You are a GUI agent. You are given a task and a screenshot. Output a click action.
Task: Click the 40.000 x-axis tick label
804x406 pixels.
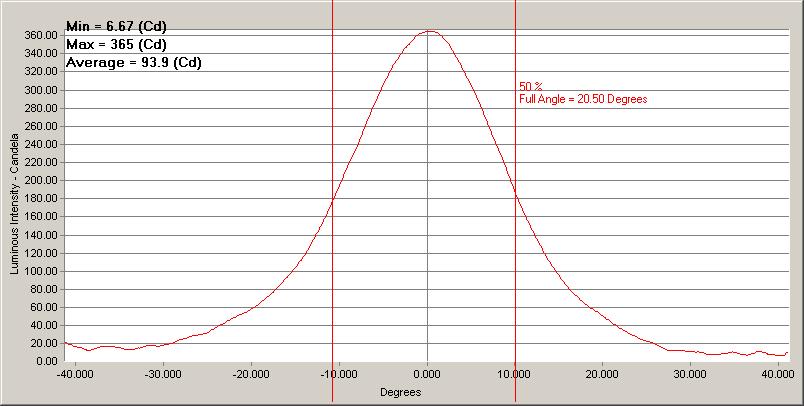779,374
